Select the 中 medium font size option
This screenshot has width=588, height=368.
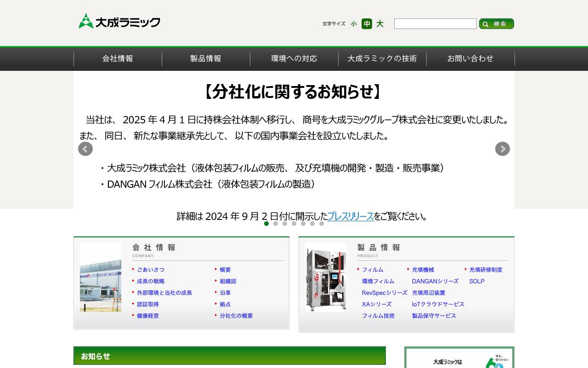[x=367, y=24]
